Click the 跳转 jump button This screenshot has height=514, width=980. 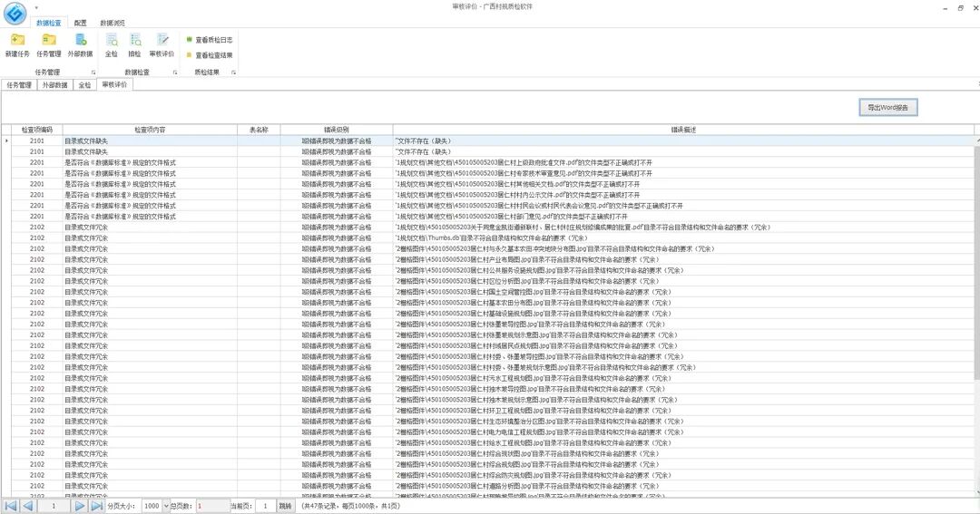pyautogui.click(x=285, y=506)
